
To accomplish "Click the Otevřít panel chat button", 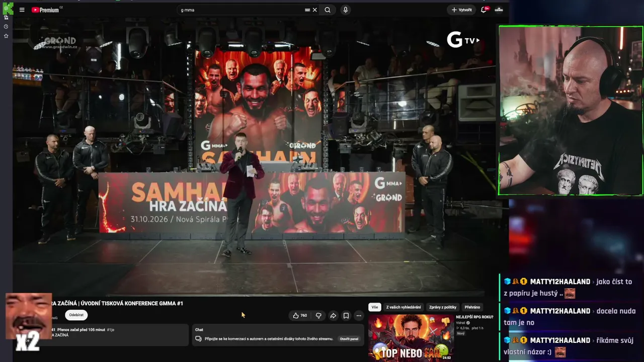I will click(349, 339).
